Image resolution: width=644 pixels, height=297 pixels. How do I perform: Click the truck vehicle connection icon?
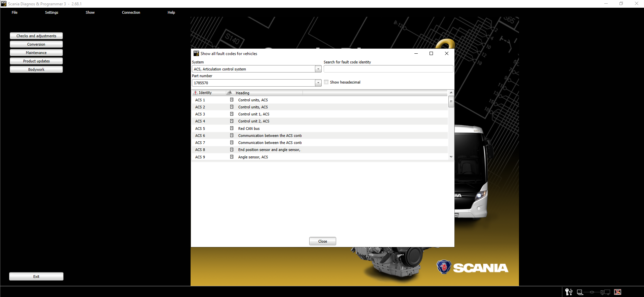pyautogui.click(x=605, y=292)
